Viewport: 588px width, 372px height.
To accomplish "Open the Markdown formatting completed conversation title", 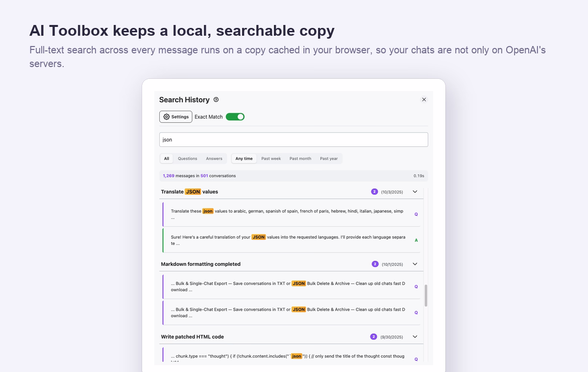I will pyautogui.click(x=200, y=264).
